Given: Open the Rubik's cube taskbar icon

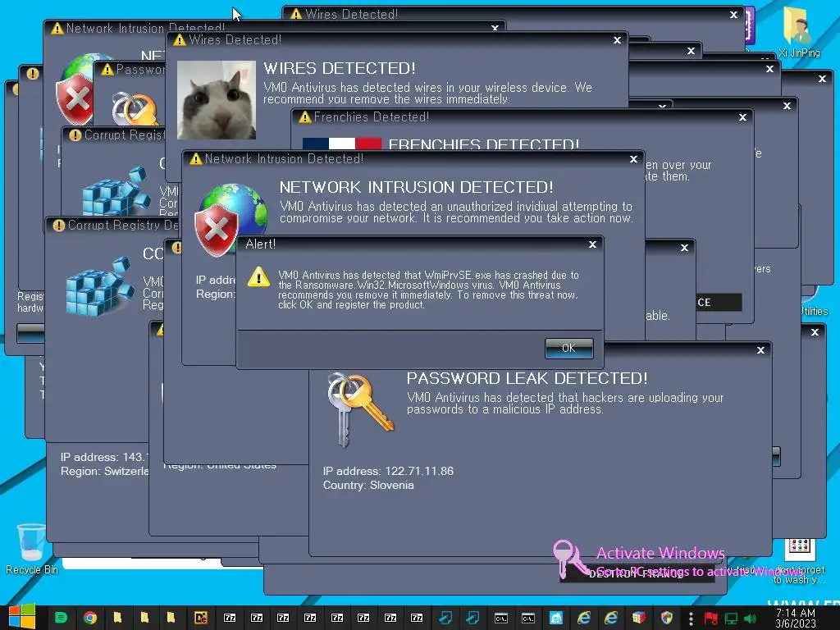Looking at the screenshot, I should [638, 618].
